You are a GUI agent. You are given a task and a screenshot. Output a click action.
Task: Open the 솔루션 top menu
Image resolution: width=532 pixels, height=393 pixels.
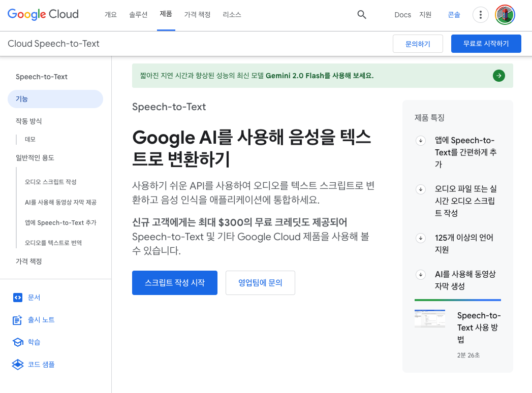click(x=138, y=15)
